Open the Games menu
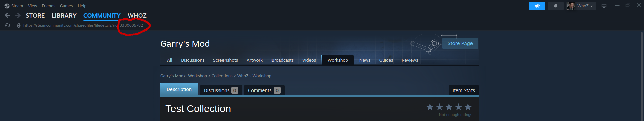 (x=66, y=6)
